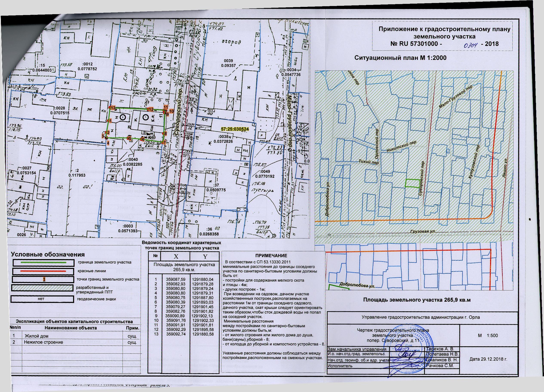Viewport: 544px width, 392px height.
Task: Click parcel label ':0034 0.0547736'
Action: point(291,72)
